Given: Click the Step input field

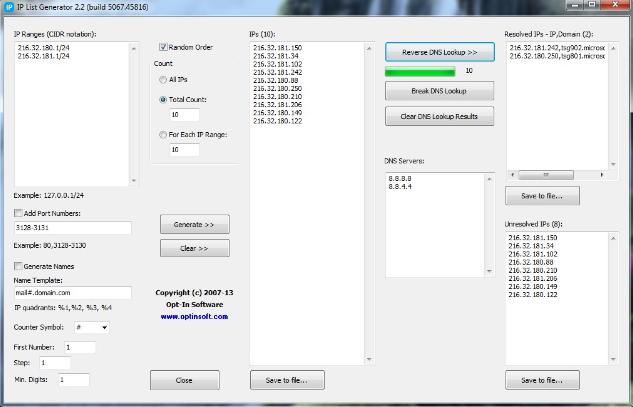Looking at the screenshot, I should point(55,363).
